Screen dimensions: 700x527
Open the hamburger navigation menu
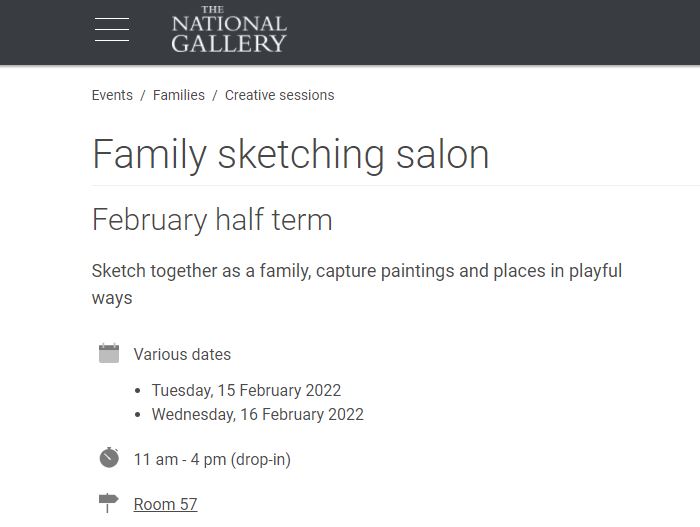pyautogui.click(x=112, y=30)
